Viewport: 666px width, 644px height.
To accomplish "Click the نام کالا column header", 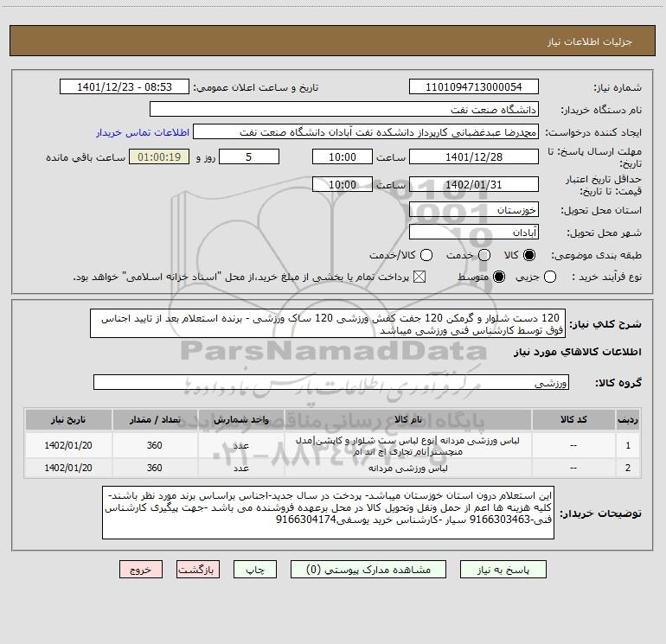I will pos(407,419).
